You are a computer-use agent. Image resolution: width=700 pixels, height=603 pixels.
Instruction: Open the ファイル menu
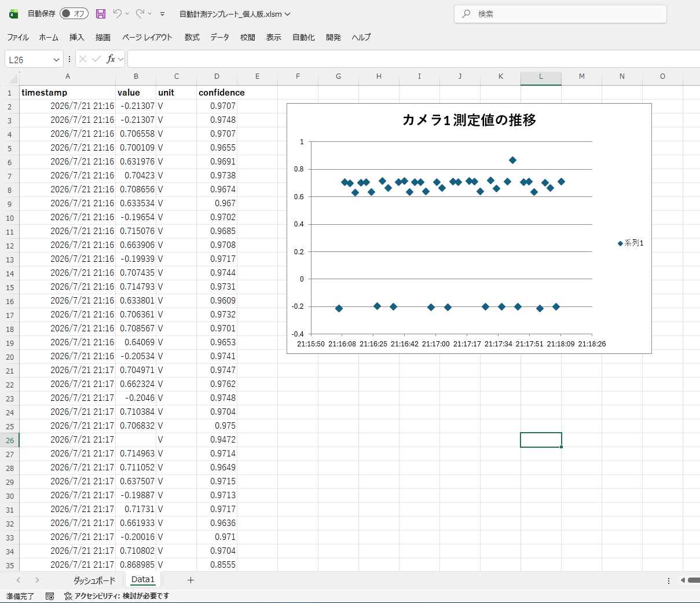pos(18,37)
